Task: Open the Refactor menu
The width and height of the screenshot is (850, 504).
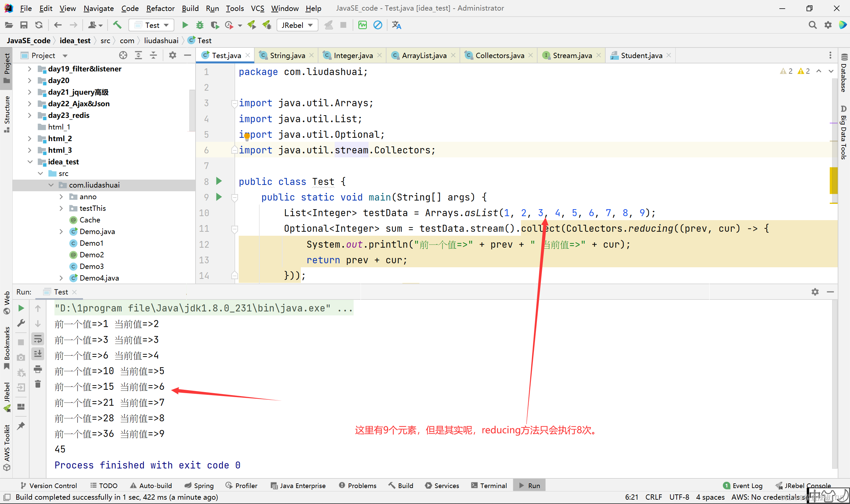Action: 160,8
